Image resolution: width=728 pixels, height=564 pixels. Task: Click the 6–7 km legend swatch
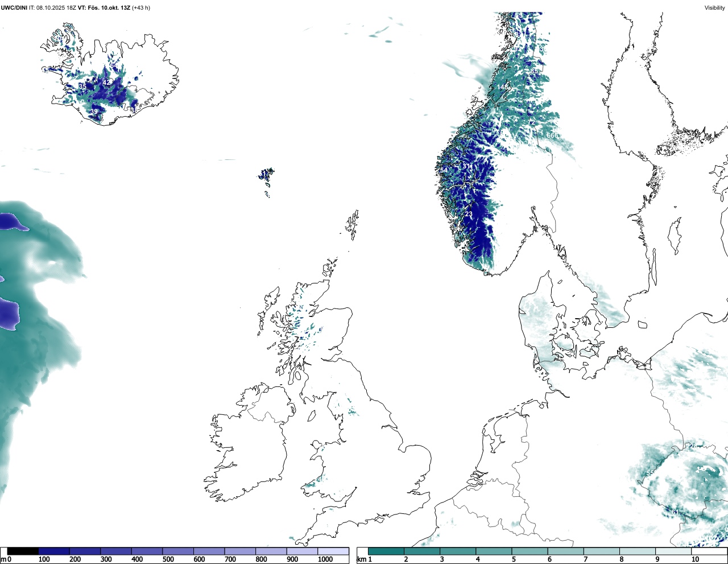click(565, 551)
